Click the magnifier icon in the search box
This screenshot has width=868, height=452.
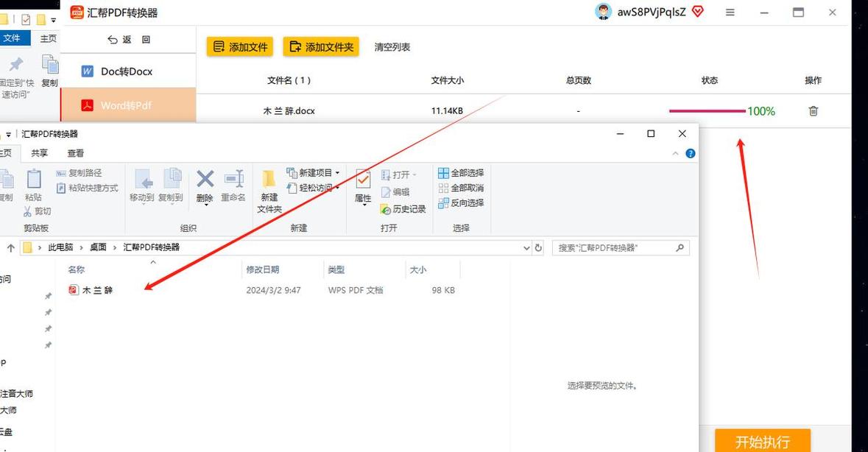pos(680,248)
